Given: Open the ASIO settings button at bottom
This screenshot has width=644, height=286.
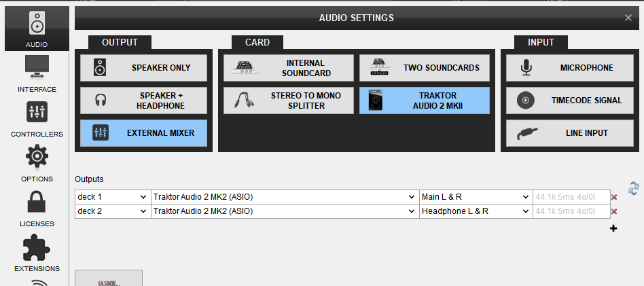Looking at the screenshot, I should click(x=108, y=279).
